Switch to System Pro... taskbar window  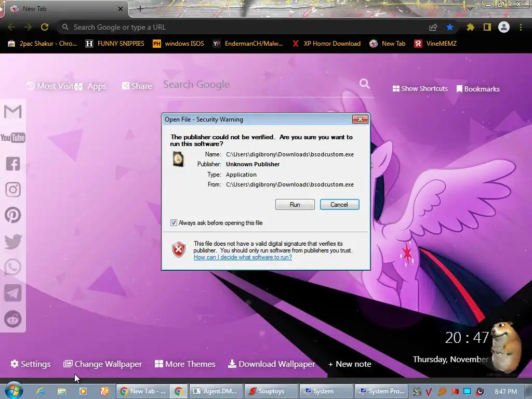tap(381, 391)
